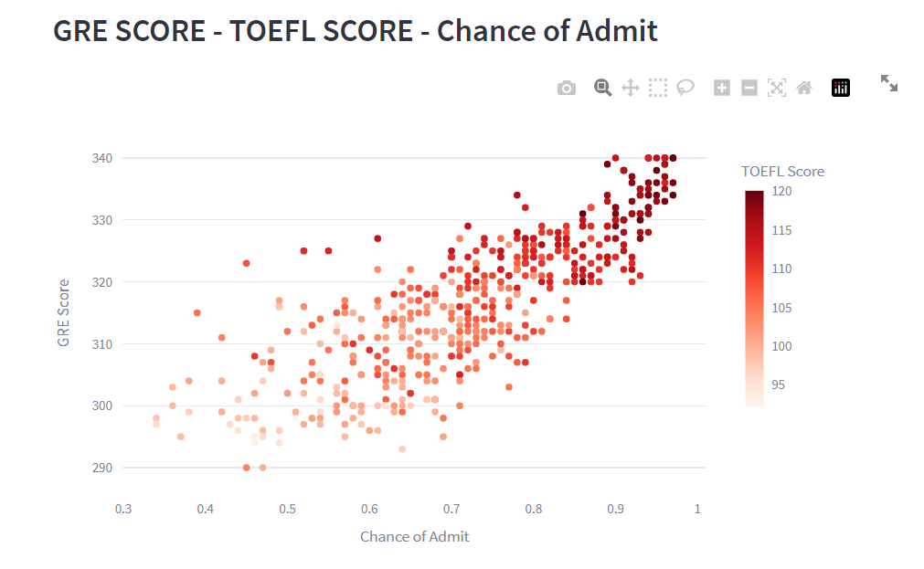
Task: Click the Autoscale icon
Action: pos(776,87)
